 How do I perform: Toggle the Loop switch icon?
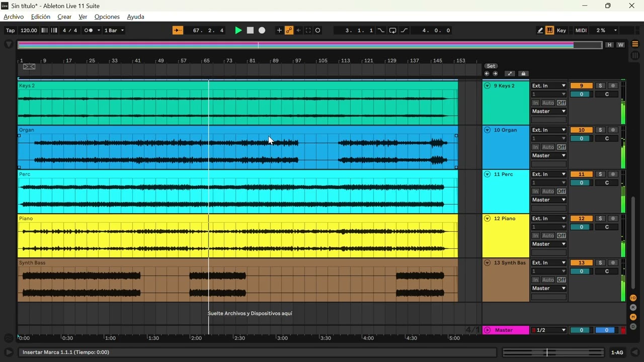pyautogui.click(x=392, y=30)
